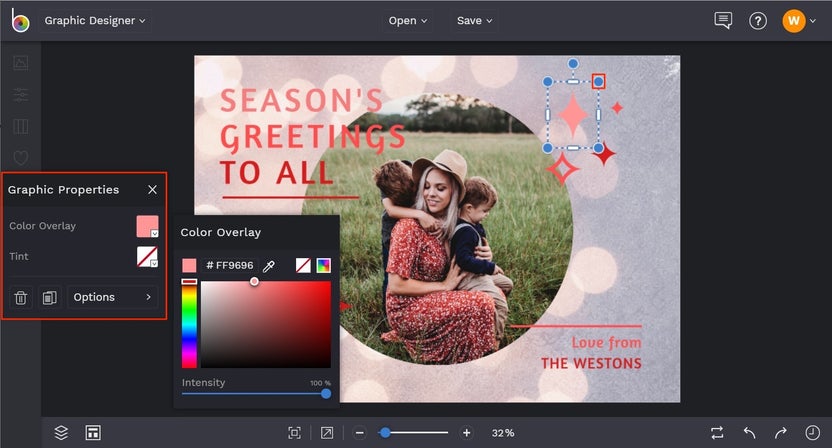Viewport: 832px width, 448px height.
Task: Select the family photo in the circle
Action: (x=437, y=229)
